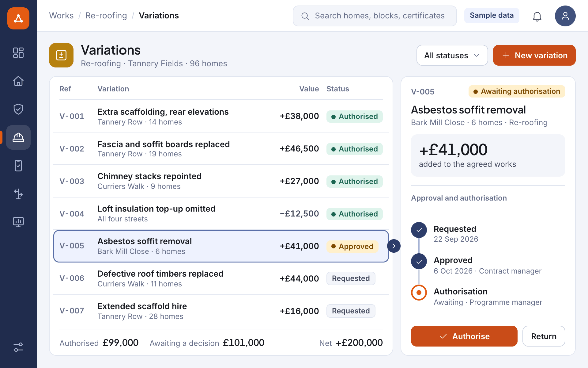588x368 pixels.
Task: Click the Awaiting authorisation badge
Action: click(x=517, y=91)
